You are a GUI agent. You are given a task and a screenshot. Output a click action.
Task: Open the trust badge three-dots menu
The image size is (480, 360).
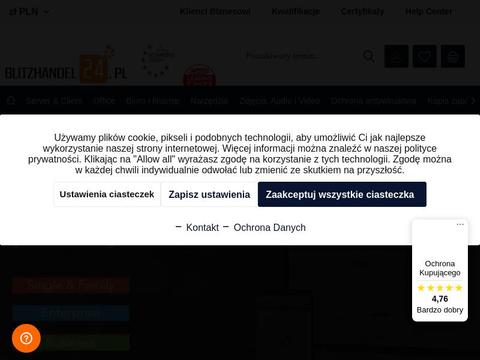[x=460, y=224]
